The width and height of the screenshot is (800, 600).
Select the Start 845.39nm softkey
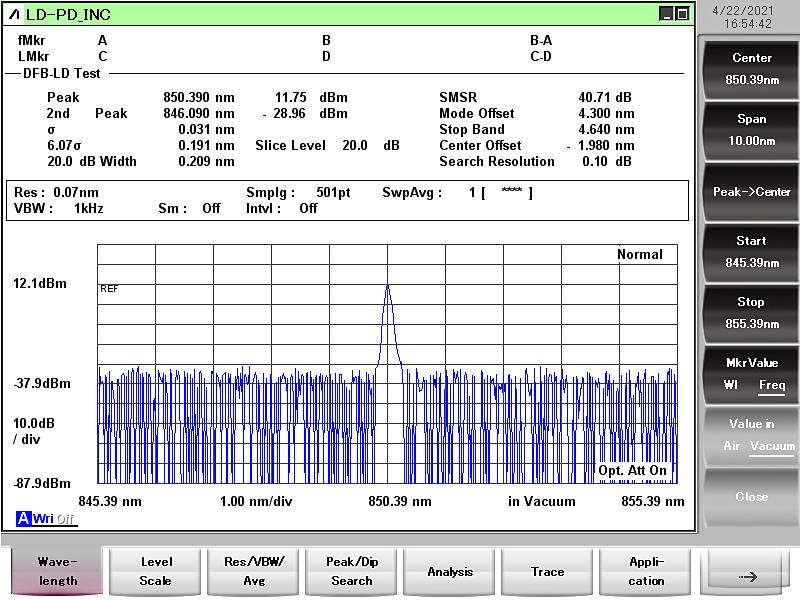pos(751,252)
